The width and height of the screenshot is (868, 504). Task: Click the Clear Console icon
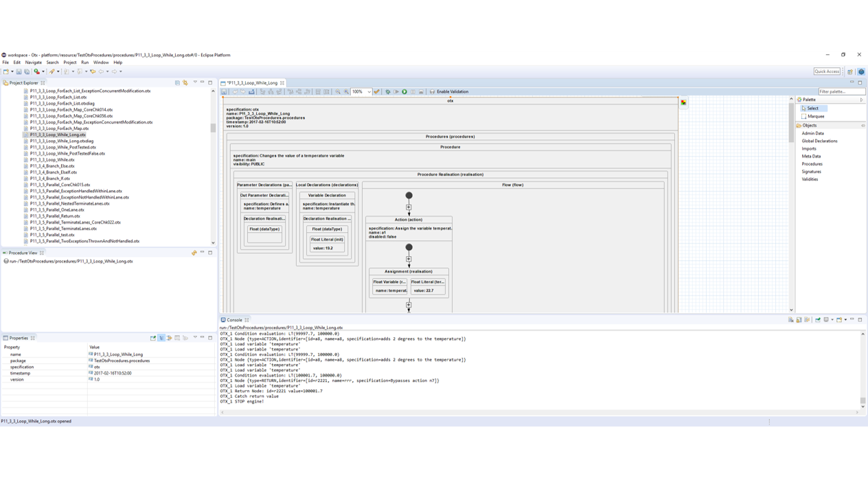[791, 320]
